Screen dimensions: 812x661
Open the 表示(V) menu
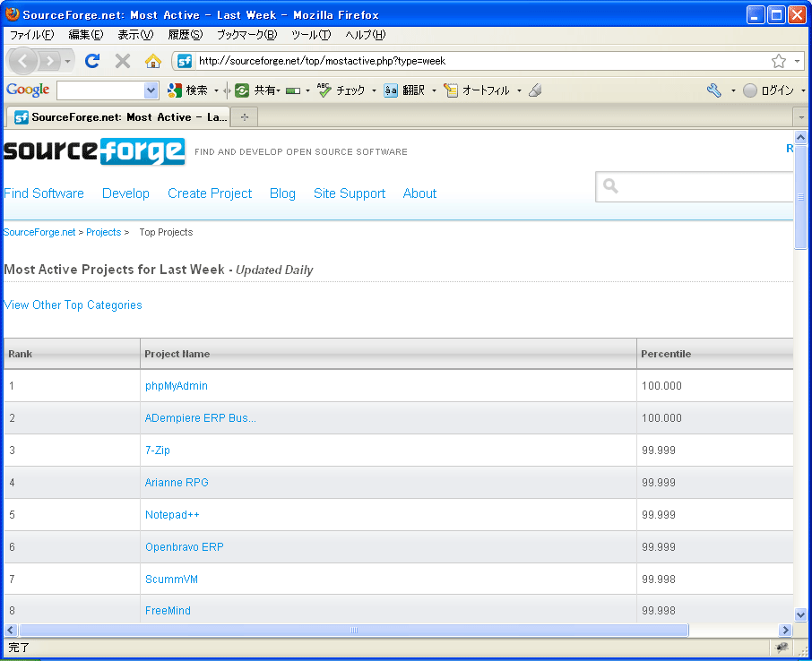pos(135,35)
